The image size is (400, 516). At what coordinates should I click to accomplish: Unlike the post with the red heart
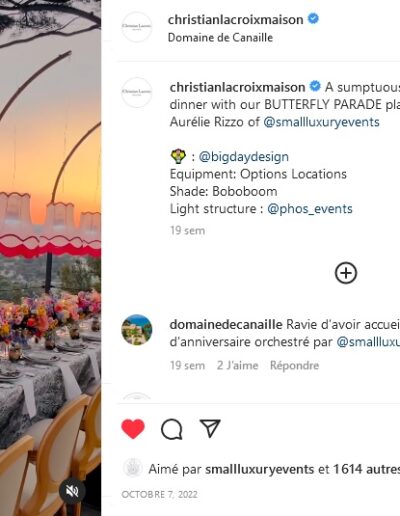tap(133, 429)
